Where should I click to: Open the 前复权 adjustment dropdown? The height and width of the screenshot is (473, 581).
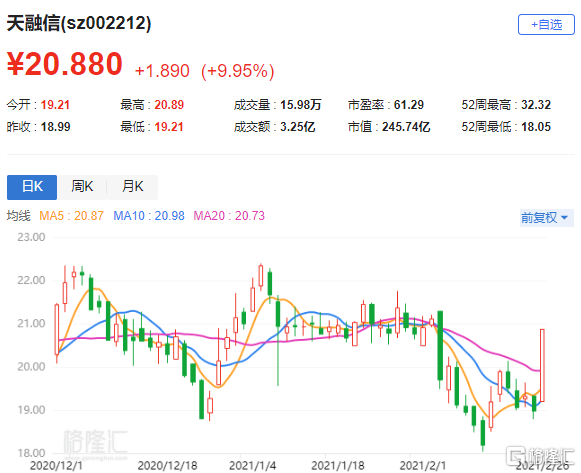click(546, 217)
